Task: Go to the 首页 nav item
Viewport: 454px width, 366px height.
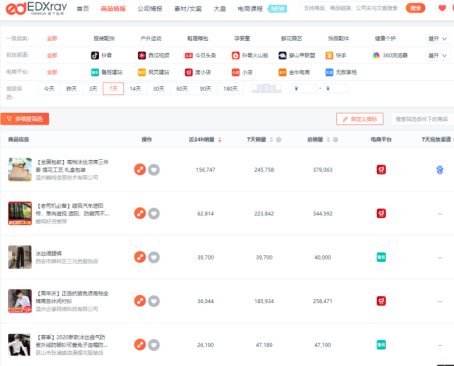Action: pos(83,9)
